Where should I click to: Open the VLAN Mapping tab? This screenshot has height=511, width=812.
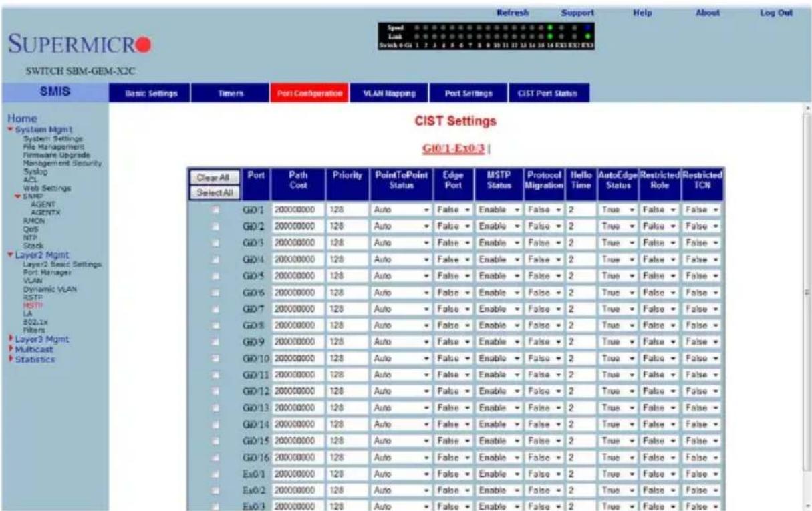[x=388, y=94]
